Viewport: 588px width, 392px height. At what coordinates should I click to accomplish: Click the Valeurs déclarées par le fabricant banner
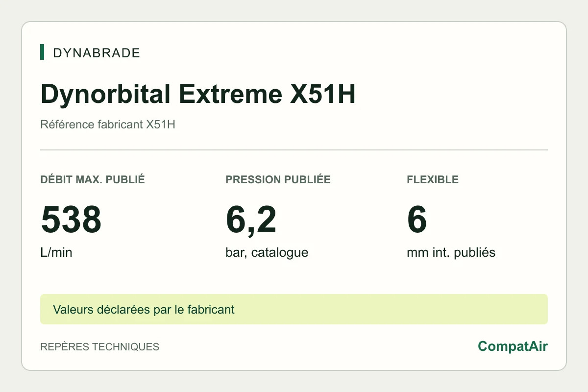(x=294, y=309)
